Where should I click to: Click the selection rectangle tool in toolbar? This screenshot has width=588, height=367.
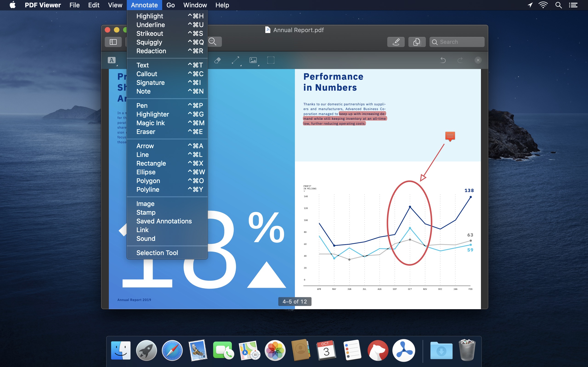[271, 59]
